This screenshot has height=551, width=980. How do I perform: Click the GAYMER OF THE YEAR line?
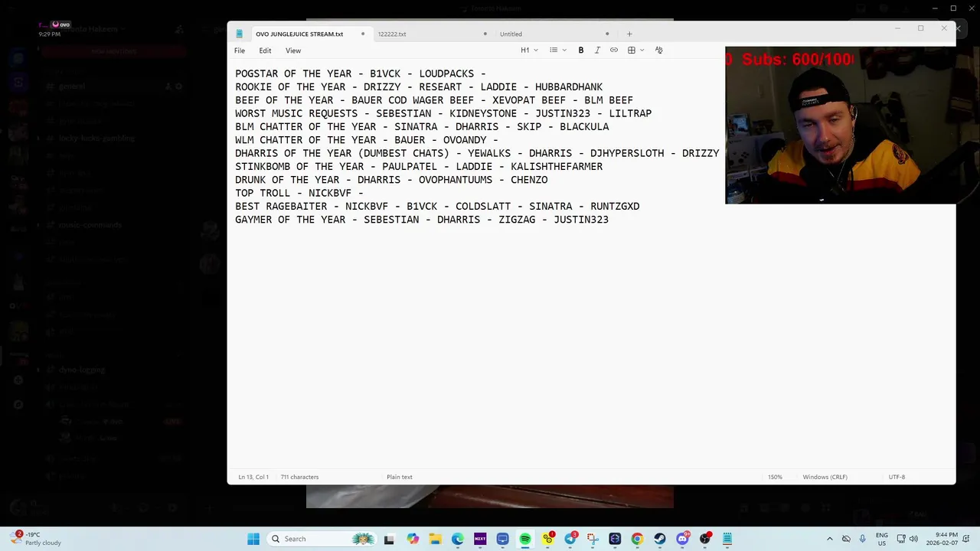(422, 220)
